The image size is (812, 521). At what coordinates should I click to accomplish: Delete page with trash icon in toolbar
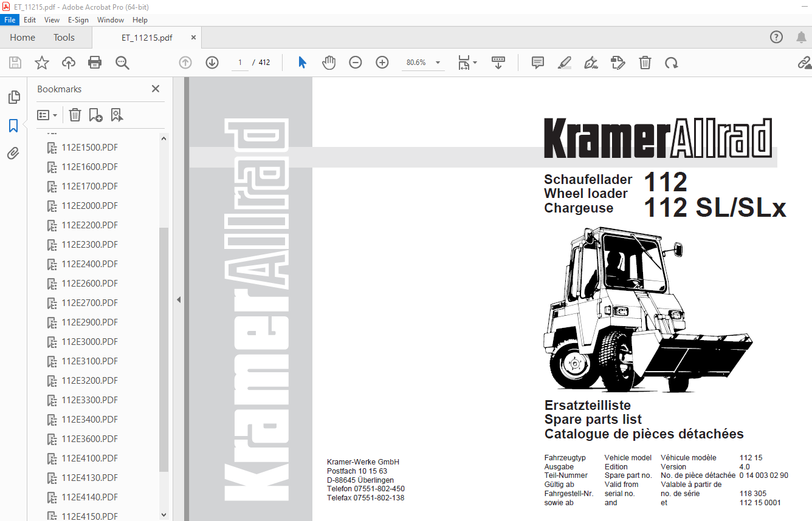(645, 63)
